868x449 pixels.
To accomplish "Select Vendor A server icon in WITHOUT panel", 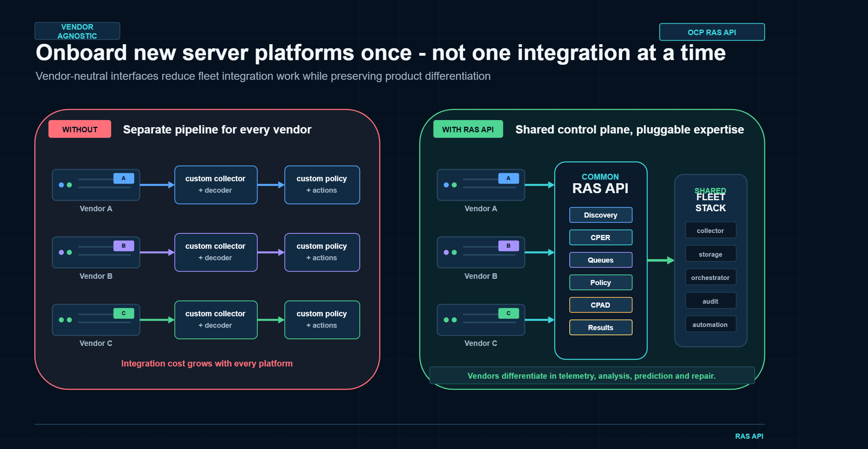I will [96, 185].
